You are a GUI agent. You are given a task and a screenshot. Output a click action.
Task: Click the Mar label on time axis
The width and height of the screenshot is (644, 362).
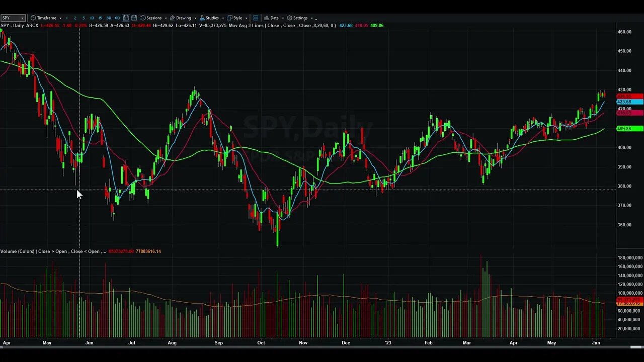point(467,343)
